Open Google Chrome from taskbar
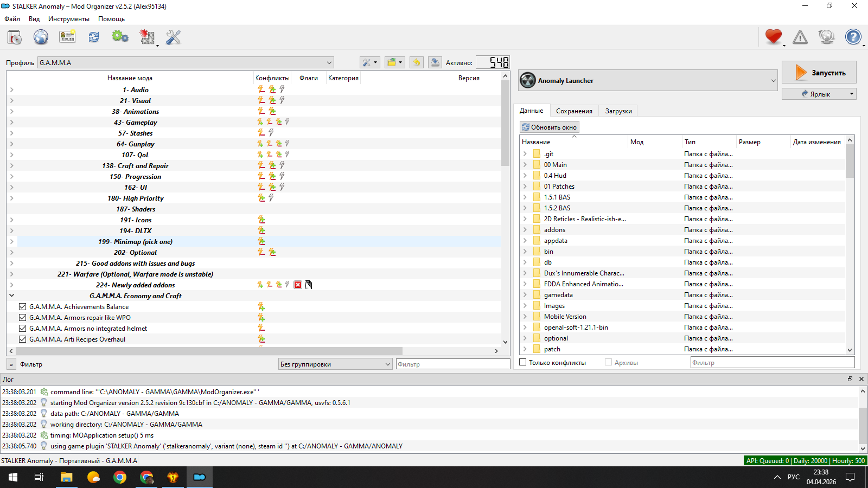 [120, 477]
